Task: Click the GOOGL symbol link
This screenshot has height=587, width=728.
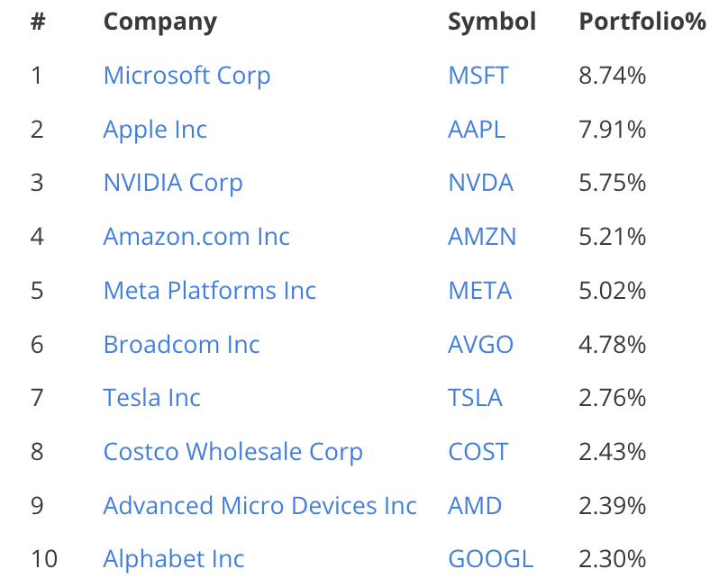Action: coord(490,559)
